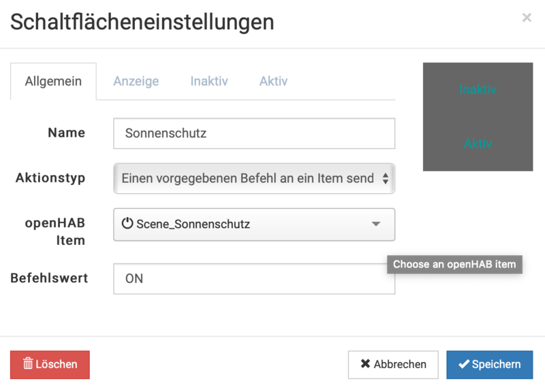Click the checkmark icon on the Speichern button

(x=464, y=364)
